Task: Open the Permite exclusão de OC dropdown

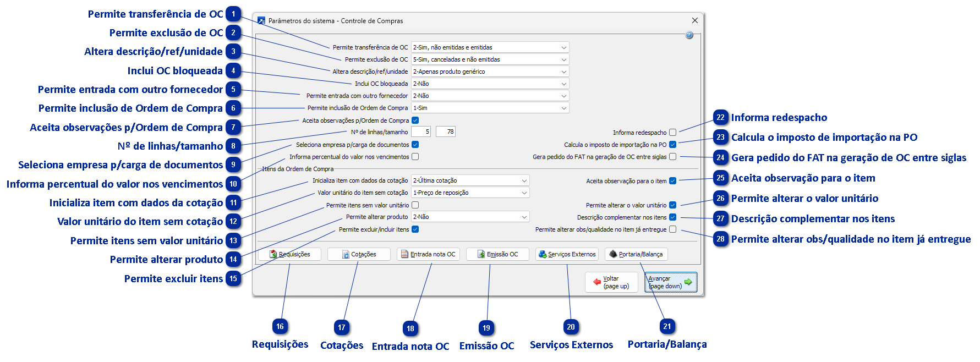Action: pyautogui.click(x=490, y=59)
